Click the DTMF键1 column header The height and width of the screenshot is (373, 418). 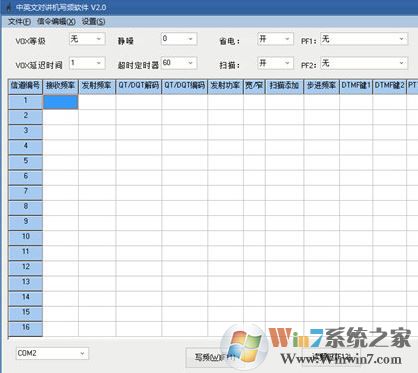[356, 86]
